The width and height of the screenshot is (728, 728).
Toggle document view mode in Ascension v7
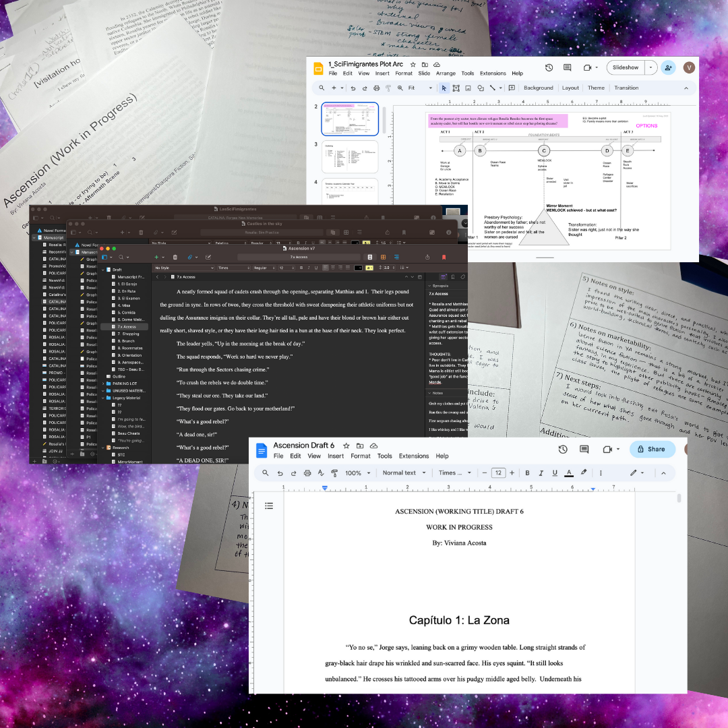369,257
